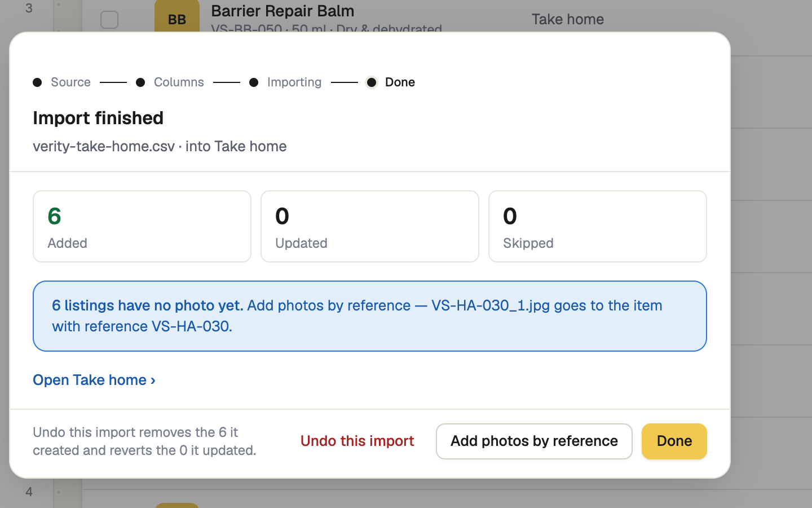Click the 'Barrier Repair Balm' product name
The width and height of the screenshot is (812, 508).
tap(283, 11)
